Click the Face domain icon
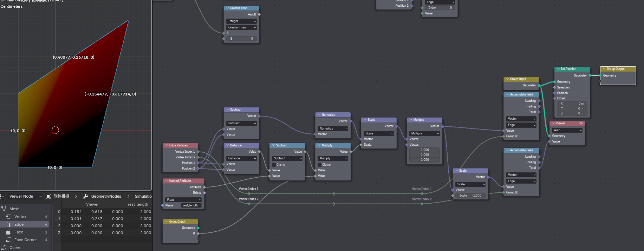 tap(9, 232)
